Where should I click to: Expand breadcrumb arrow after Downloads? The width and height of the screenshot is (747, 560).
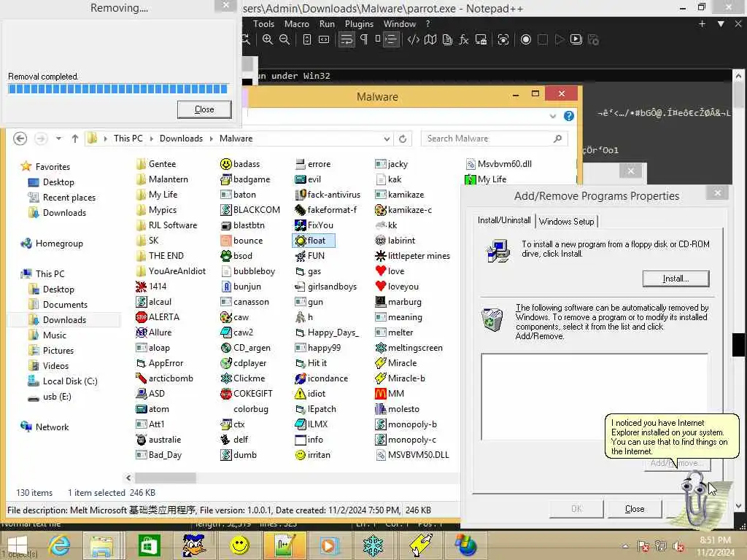(211, 139)
